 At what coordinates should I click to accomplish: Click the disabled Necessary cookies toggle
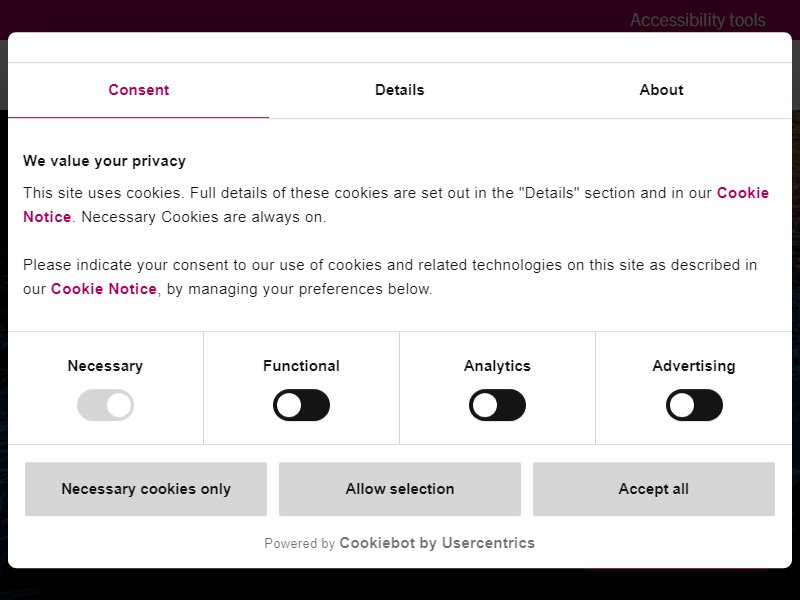tap(105, 405)
